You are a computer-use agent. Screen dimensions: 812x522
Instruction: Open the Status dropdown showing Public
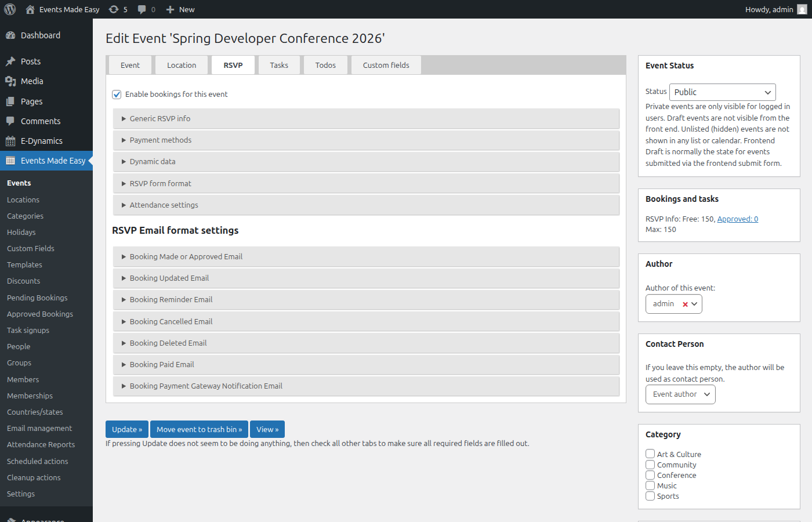[722, 92]
